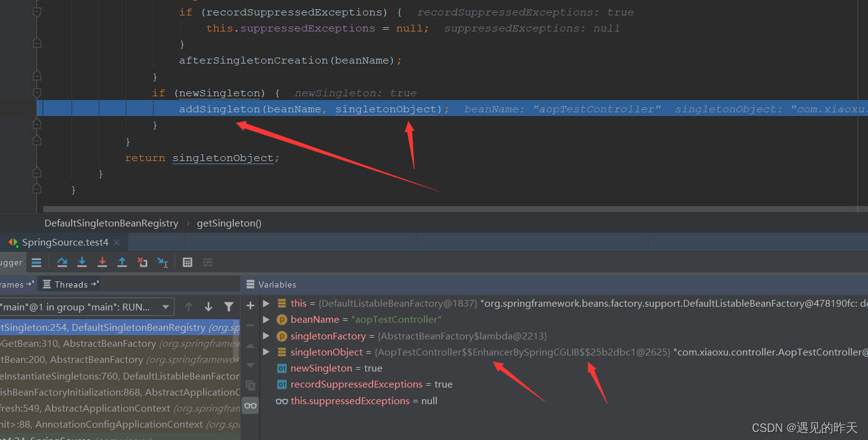Viewport: 868px width, 440px height.
Task: Expand the beanName variable node
Action: tap(266, 319)
